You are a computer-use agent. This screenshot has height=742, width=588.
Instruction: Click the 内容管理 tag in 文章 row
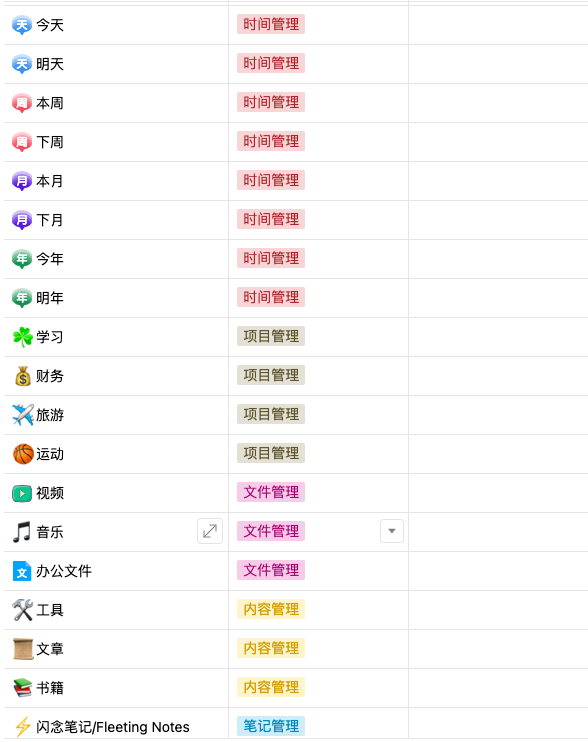pyautogui.click(x=271, y=648)
